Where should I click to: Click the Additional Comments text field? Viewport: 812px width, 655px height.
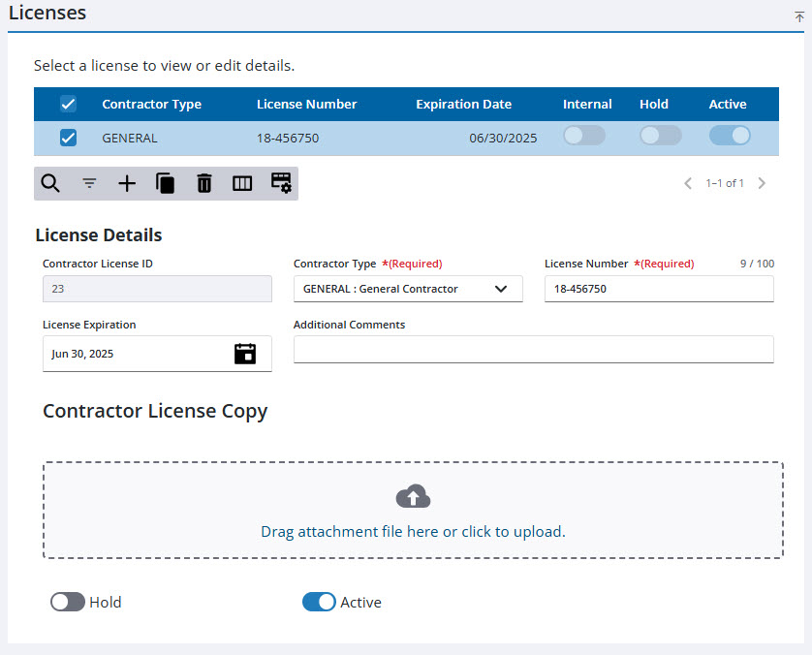pyautogui.click(x=533, y=350)
